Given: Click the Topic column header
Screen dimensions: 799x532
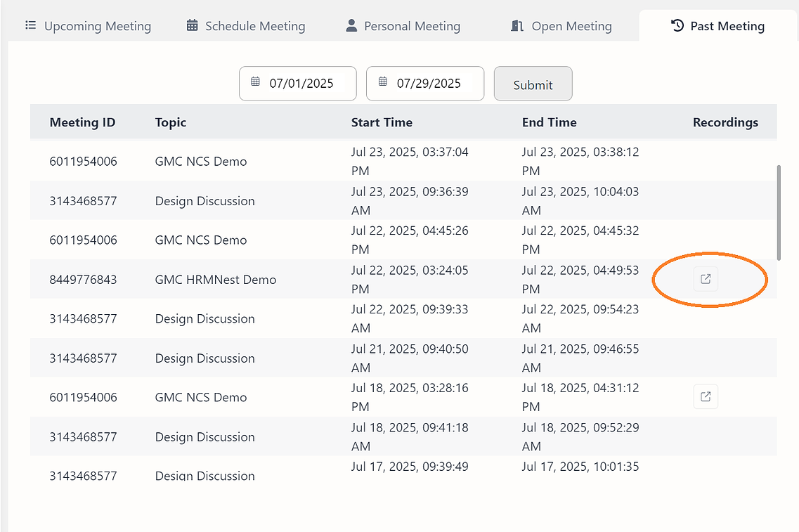Looking at the screenshot, I should click(x=171, y=122).
